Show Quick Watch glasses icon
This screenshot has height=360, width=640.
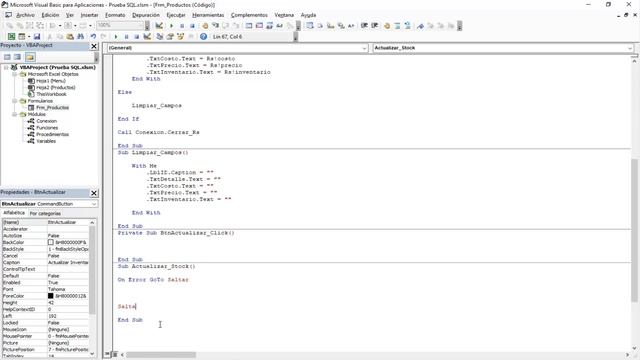[280, 26]
